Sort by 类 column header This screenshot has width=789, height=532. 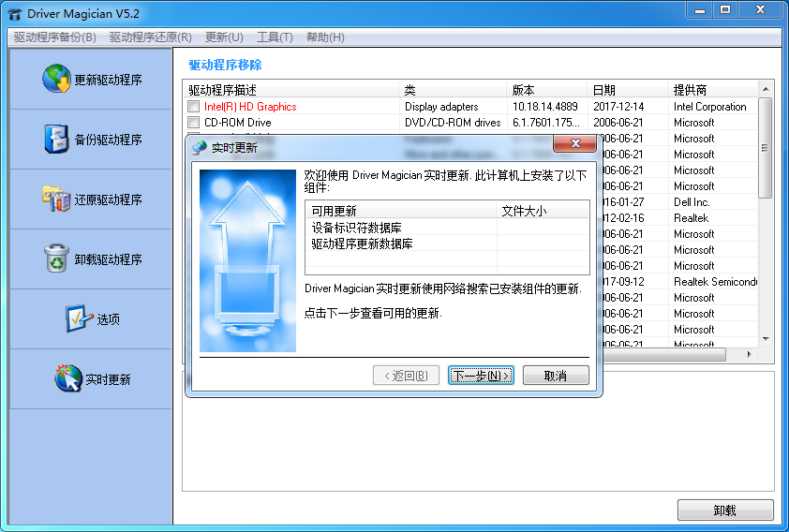(453, 90)
